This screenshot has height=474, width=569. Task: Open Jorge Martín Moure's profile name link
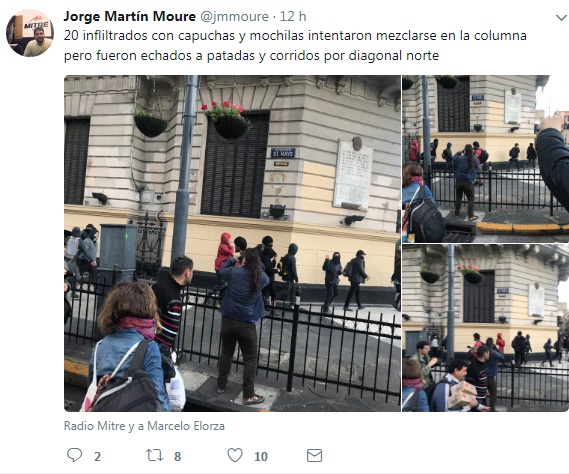[130, 16]
